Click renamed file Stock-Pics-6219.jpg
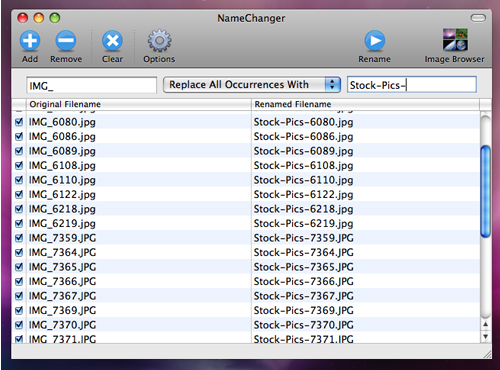The height and width of the screenshot is (370, 500). pos(303,224)
